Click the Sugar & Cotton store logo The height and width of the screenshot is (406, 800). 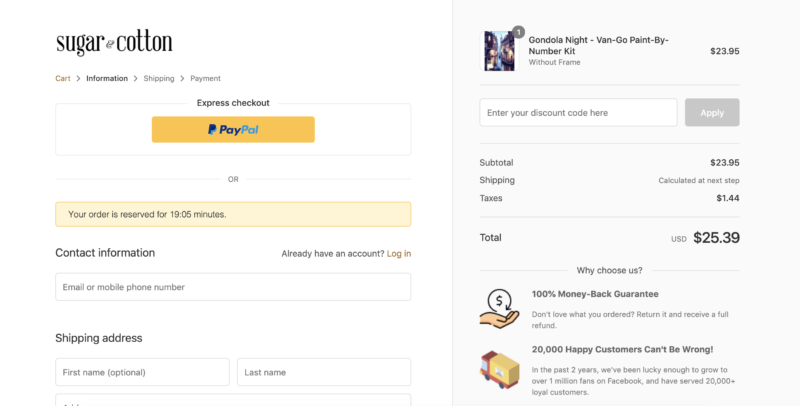pyautogui.click(x=114, y=43)
